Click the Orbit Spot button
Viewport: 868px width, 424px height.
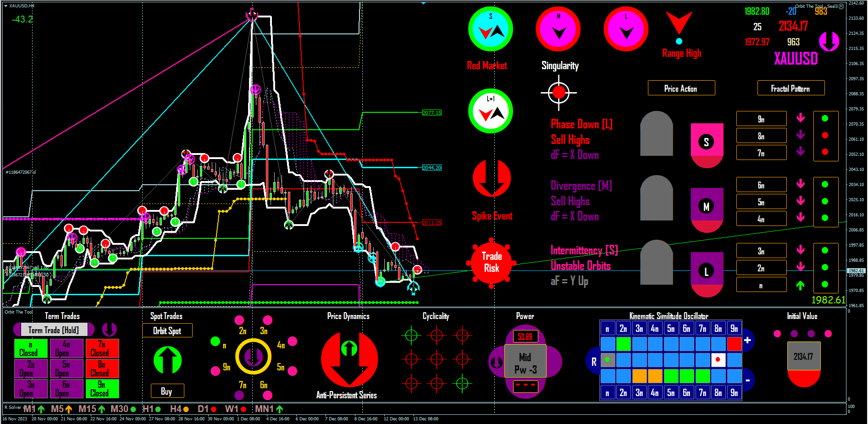167,330
